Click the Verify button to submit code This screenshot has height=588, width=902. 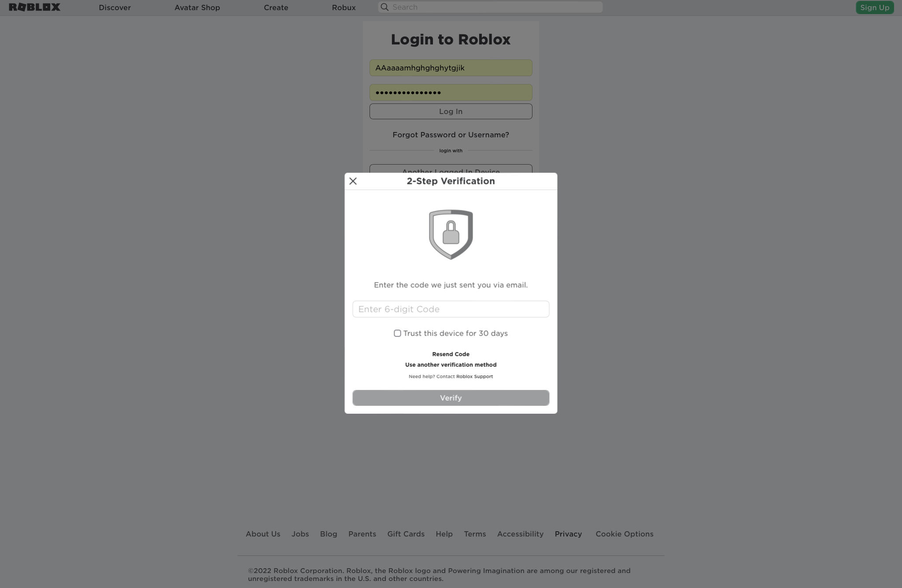(x=451, y=397)
